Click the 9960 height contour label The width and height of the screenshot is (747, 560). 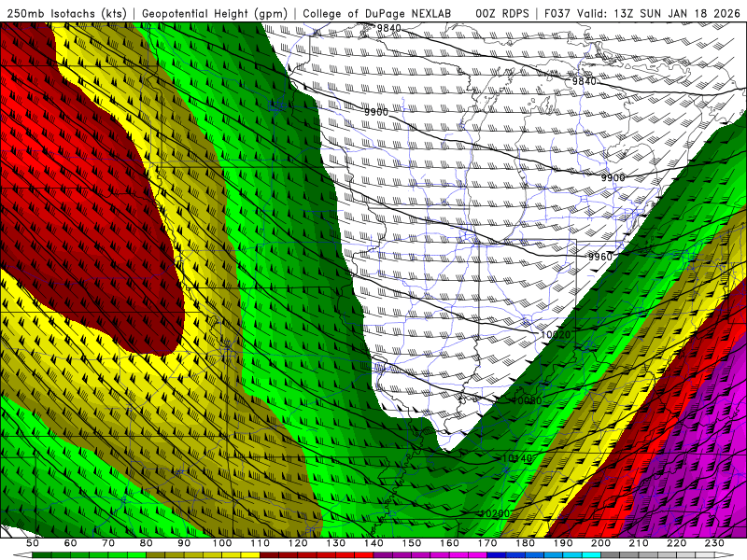[599, 257]
